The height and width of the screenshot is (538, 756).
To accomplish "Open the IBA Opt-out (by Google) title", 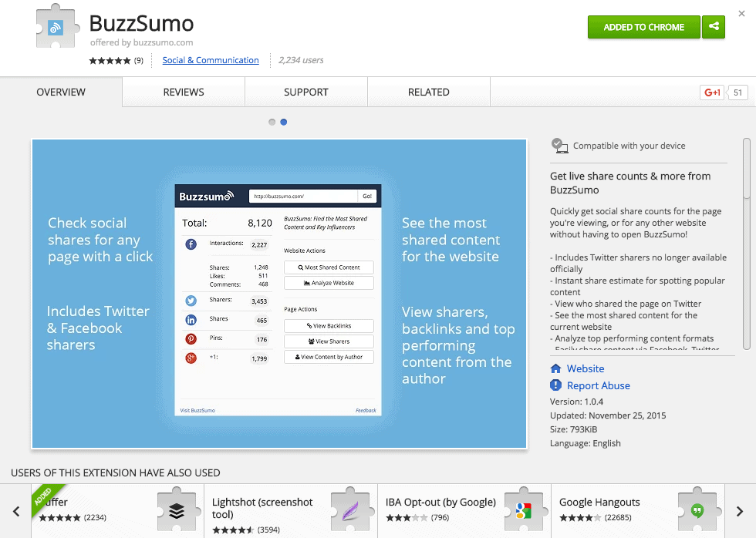I will (x=440, y=502).
